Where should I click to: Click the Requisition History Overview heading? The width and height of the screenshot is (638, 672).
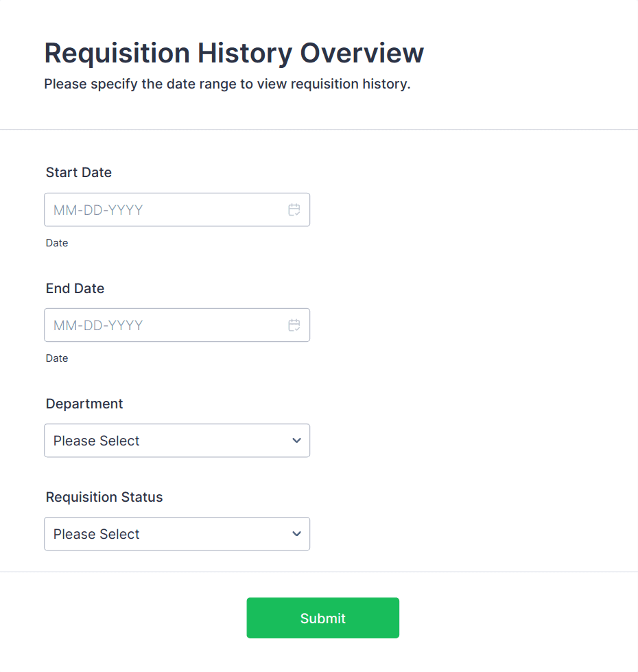click(x=234, y=54)
